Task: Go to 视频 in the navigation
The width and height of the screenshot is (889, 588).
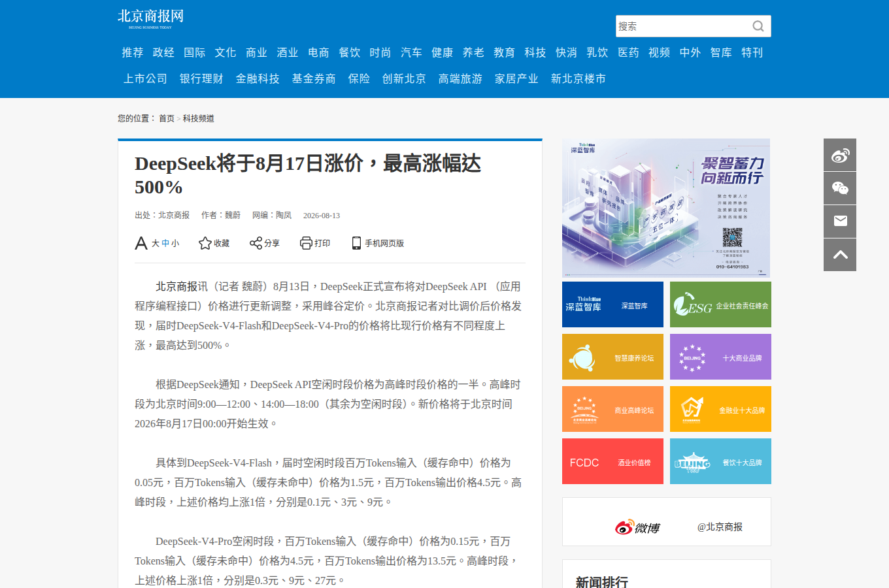Action: 659,52
